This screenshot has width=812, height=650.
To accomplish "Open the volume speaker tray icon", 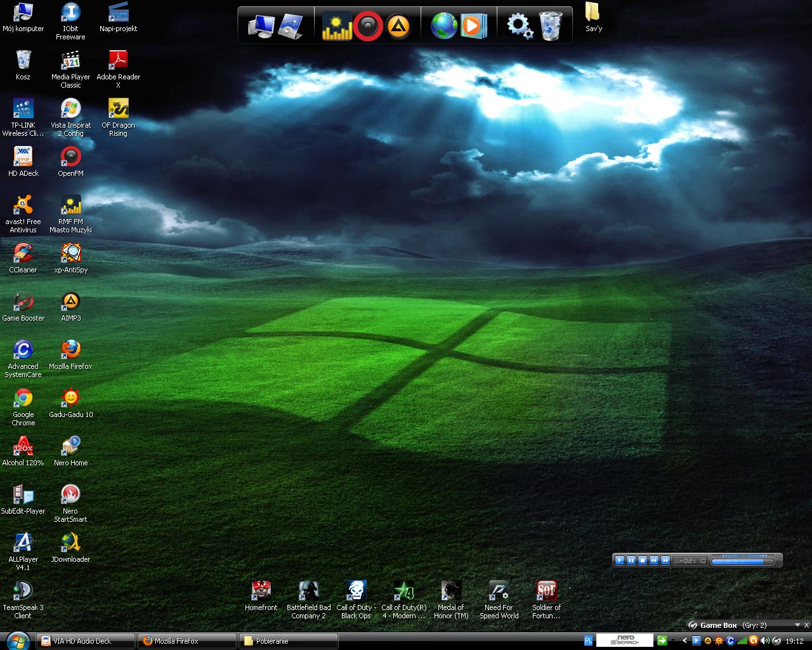I will coord(765,641).
